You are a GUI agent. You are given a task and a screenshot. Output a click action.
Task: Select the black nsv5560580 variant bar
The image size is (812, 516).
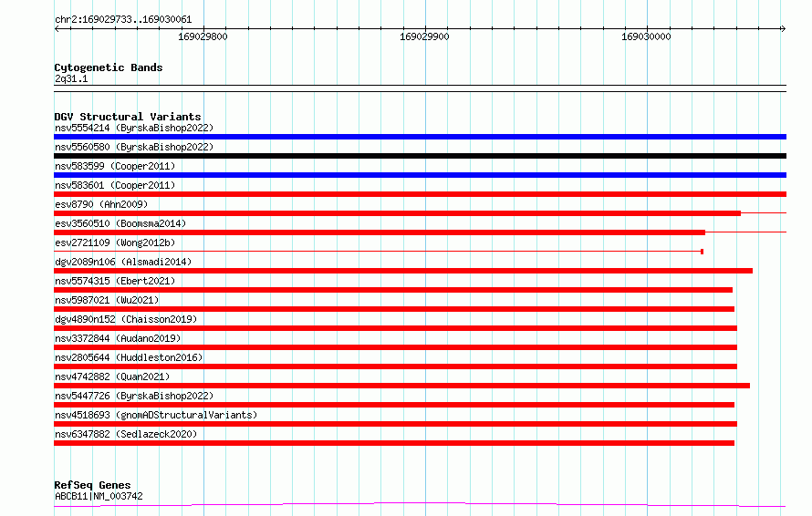click(420, 156)
